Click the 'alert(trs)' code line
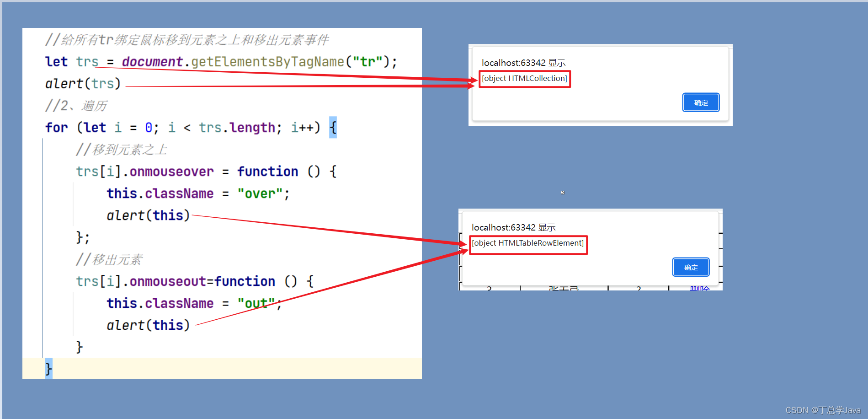The height and width of the screenshot is (419, 868). (83, 84)
